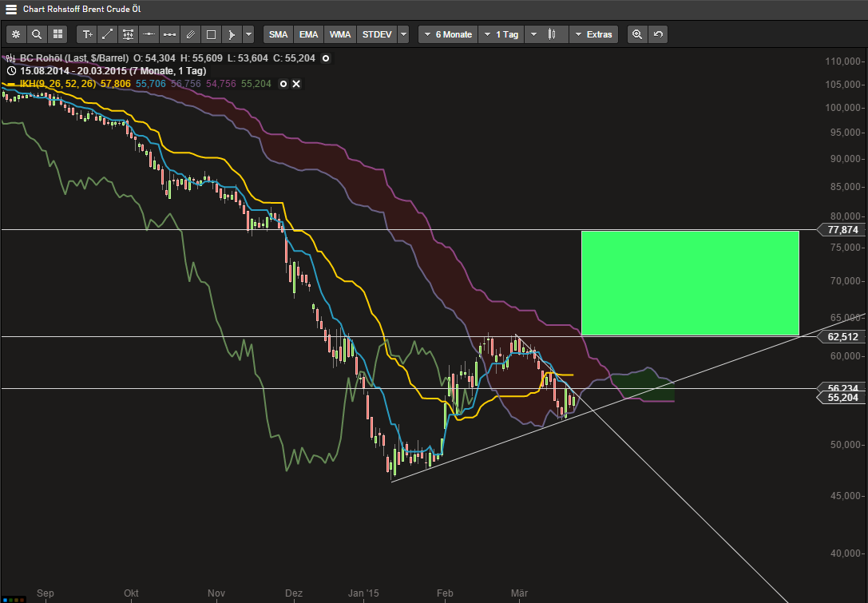Add an SMA indicator to the chart

[278, 34]
